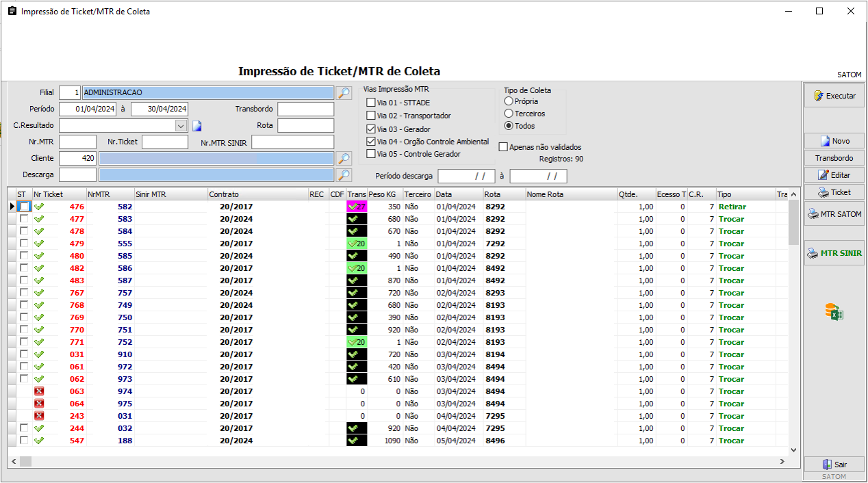Click green check status icon for ticket 476
The image size is (868, 483).
coord(39,207)
